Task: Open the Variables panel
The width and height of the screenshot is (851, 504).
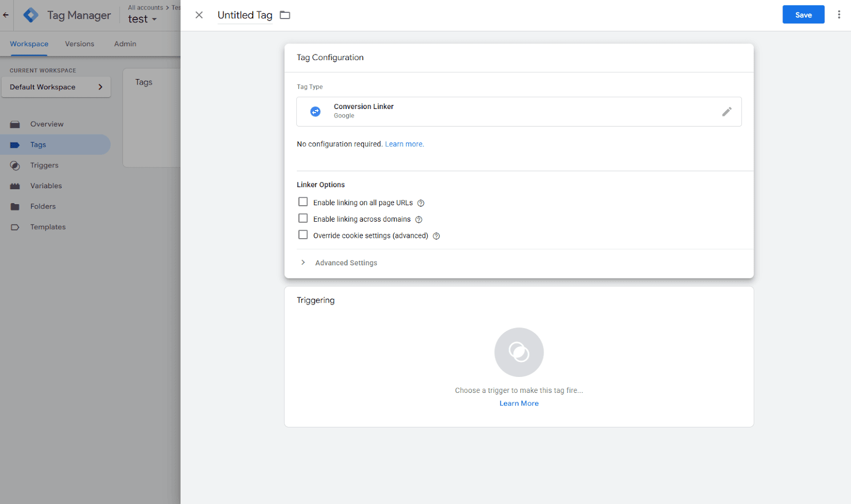Action: [46, 186]
